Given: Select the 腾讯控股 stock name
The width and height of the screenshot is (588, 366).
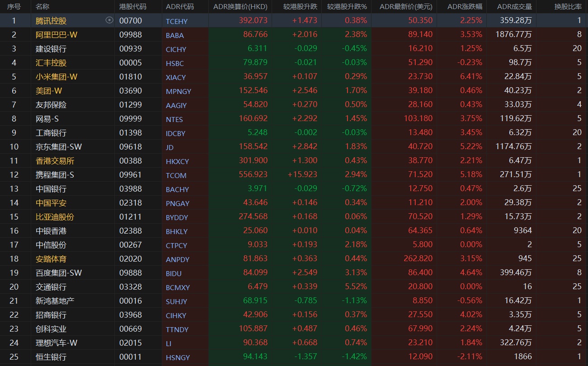Looking at the screenshot, I should click(x=51, y=21).
